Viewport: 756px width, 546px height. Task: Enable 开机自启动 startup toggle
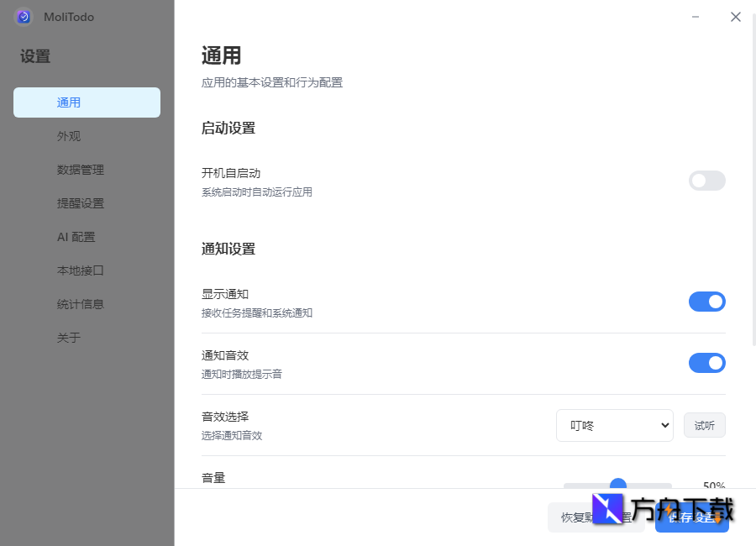[x=706, y=181]
